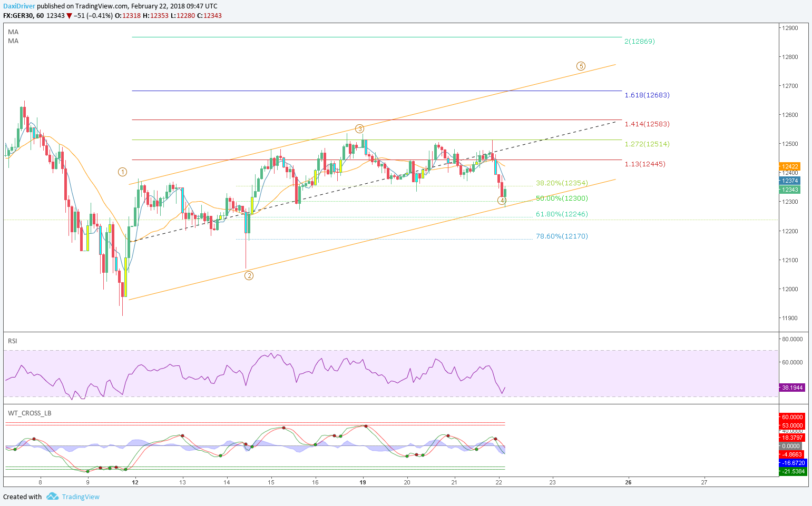
Task: Select the 78.60%(12170) retracement label
Action: pos(562,236)
